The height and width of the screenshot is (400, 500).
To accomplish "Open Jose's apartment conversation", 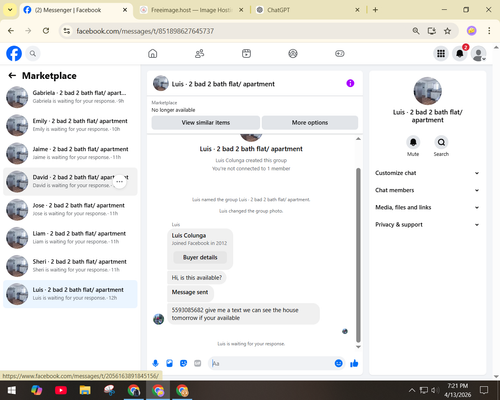I will coord(70,209).
